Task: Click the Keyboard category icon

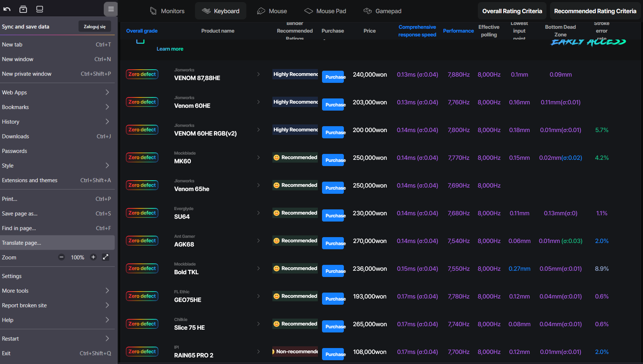Action: point(206,11)
